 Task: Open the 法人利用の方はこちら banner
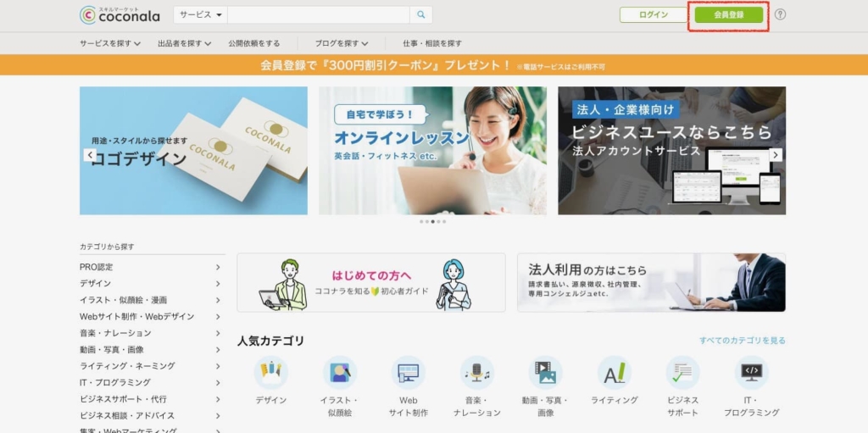tap(651, 282)
